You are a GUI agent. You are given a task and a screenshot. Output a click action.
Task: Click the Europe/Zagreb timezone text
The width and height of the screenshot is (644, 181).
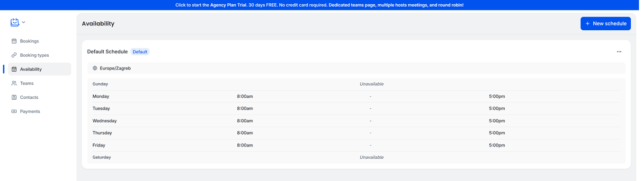click(x=115, y=68)
